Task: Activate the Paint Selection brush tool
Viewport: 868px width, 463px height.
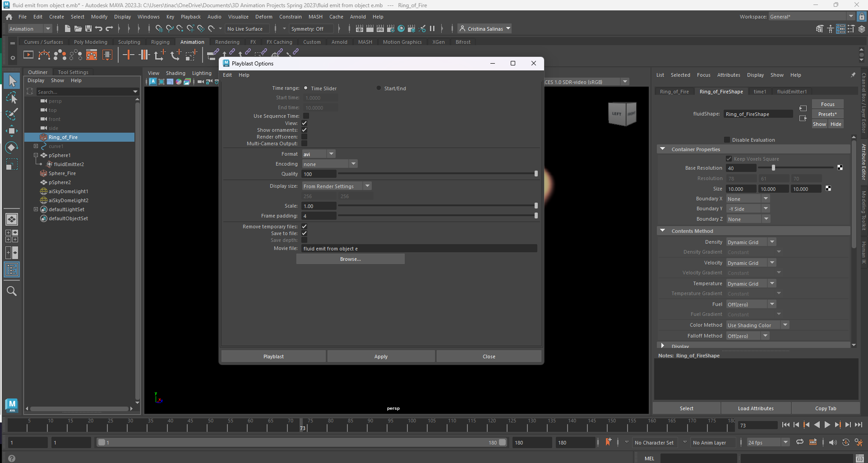Action: pyautogui.click(x=12, y=114)
